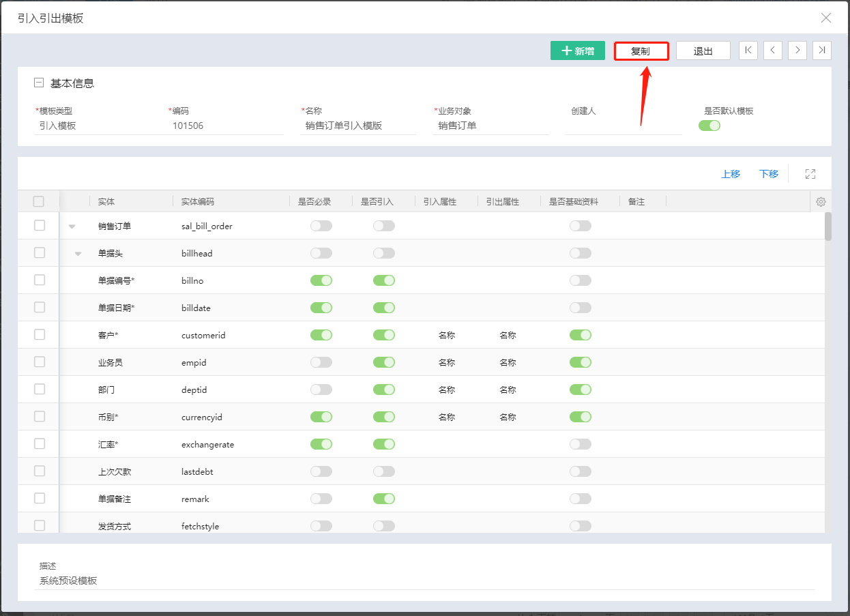Screen dimensions: 850x616
Task: Collapse the 单据头 tree node
Action: (x=78, y=254)
